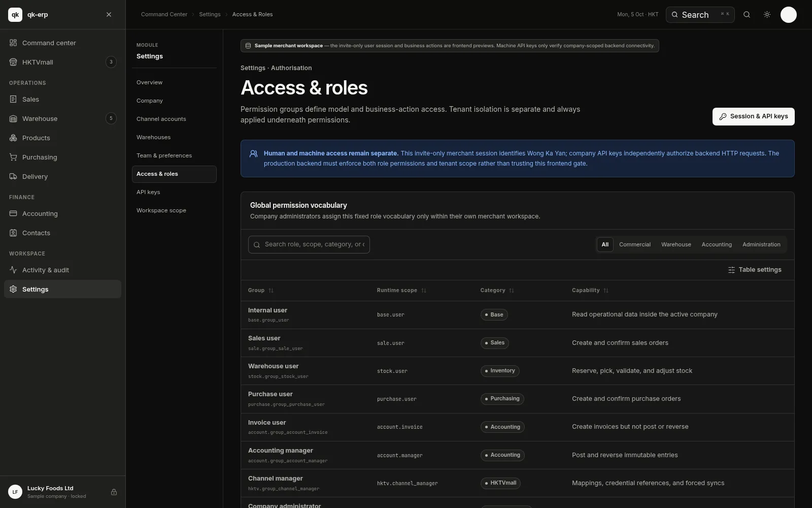Open the top bar Search box
This screenshot has width=812, height=508.
click(700, 15)
